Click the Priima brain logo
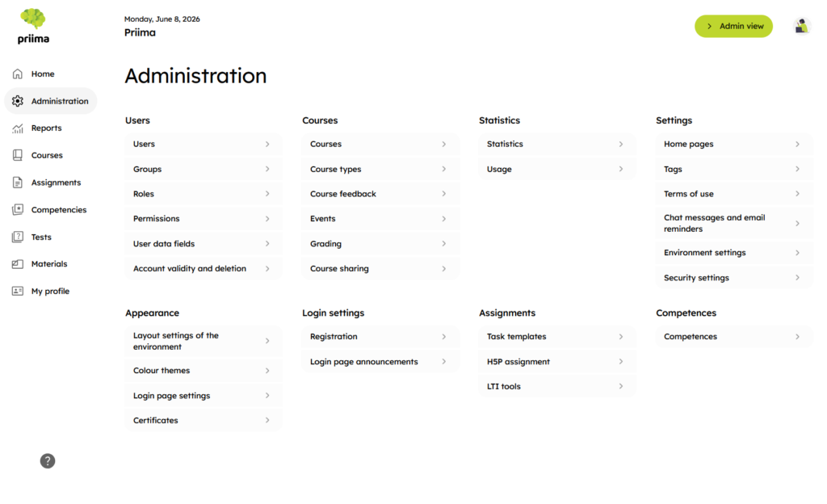 33,19
